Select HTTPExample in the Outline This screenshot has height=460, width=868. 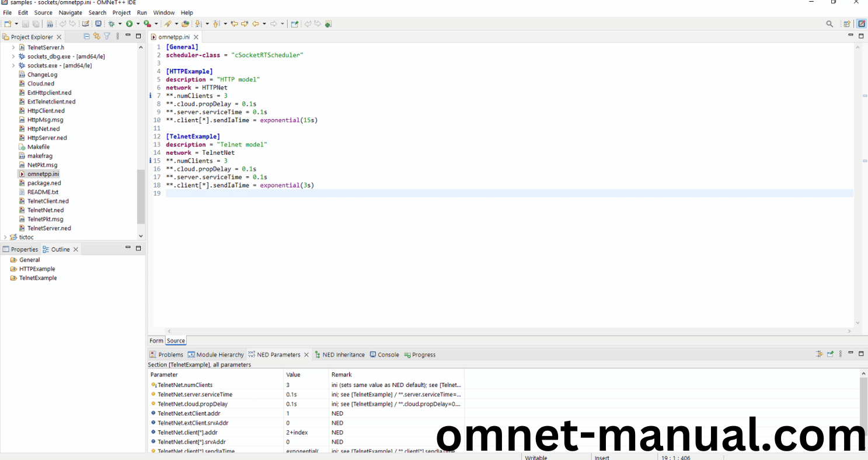pos(37,269)
